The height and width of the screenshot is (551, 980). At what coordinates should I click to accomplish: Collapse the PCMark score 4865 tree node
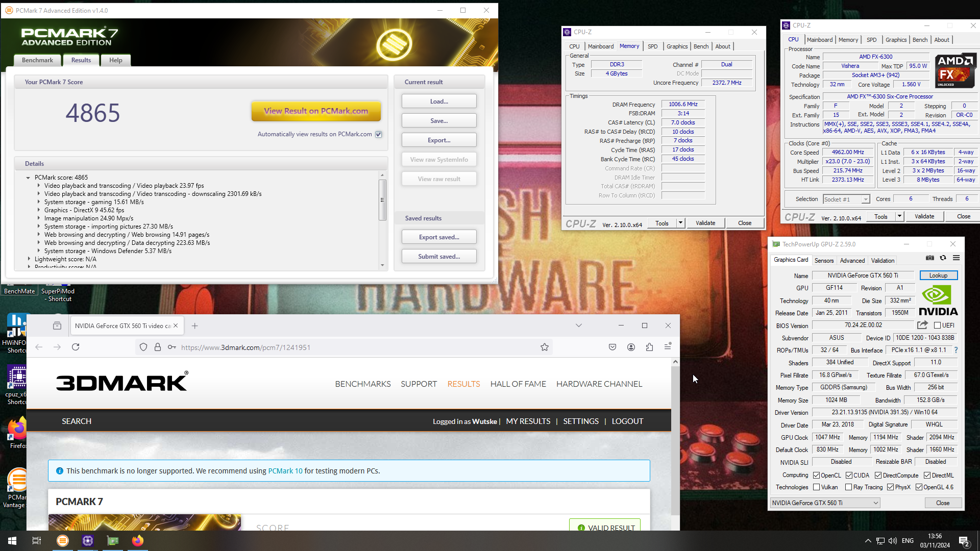pos(28,178)
